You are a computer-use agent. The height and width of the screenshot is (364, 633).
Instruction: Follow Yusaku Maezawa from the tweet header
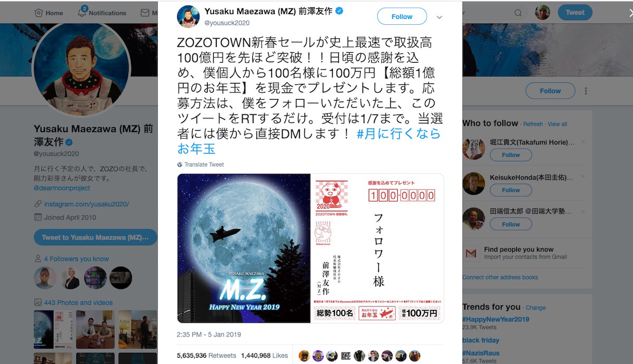[x=402, y=16]
